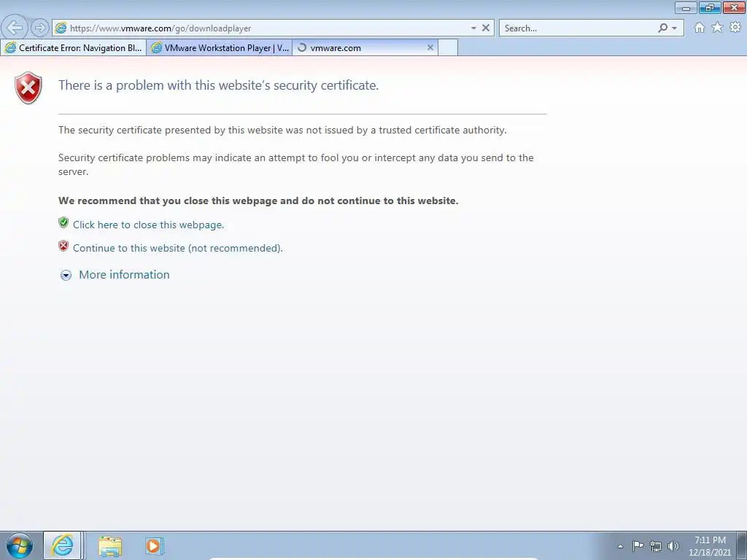This screenshot has width=747, height=560.
Task: Click red shield icon beside Continue link
Action: point(63,246)
